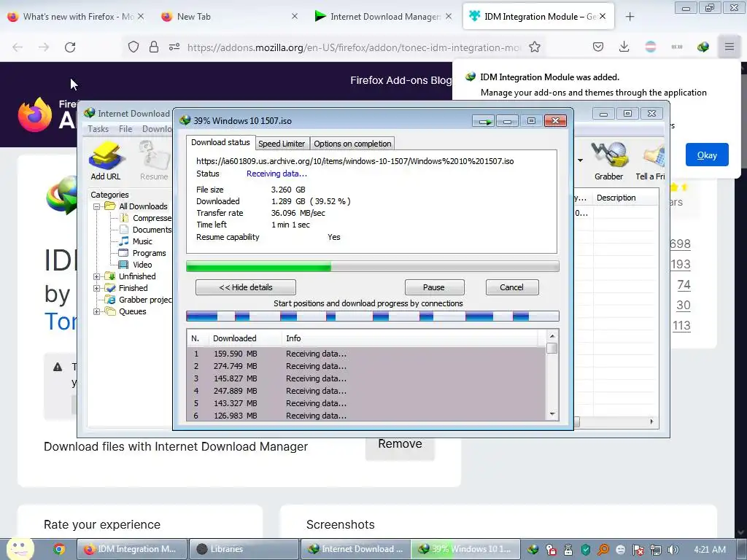Click volume speaker icon in system tray
The width and height of the screenshot is (747, 560).
point(673,550)
